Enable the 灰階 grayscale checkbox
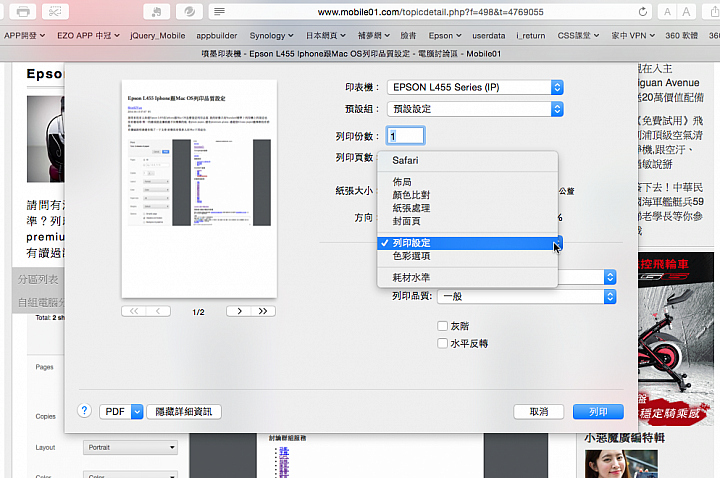Image resolution: width=720 pixels, height=478 pixels. click(x=442, y=326)
